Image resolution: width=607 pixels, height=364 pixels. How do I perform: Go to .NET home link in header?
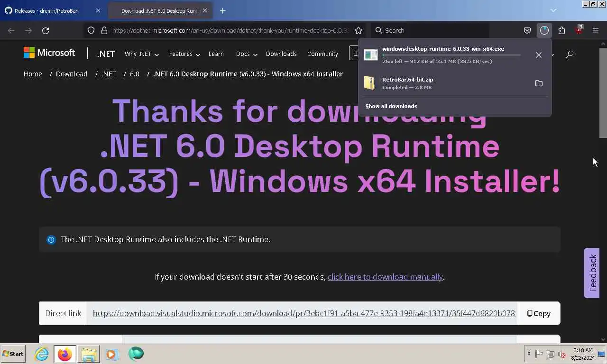(x=106, y=54)
